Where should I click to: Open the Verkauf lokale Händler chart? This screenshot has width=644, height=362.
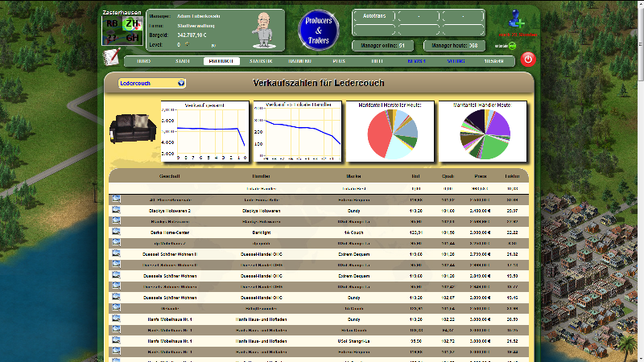[x=298, y=131]
